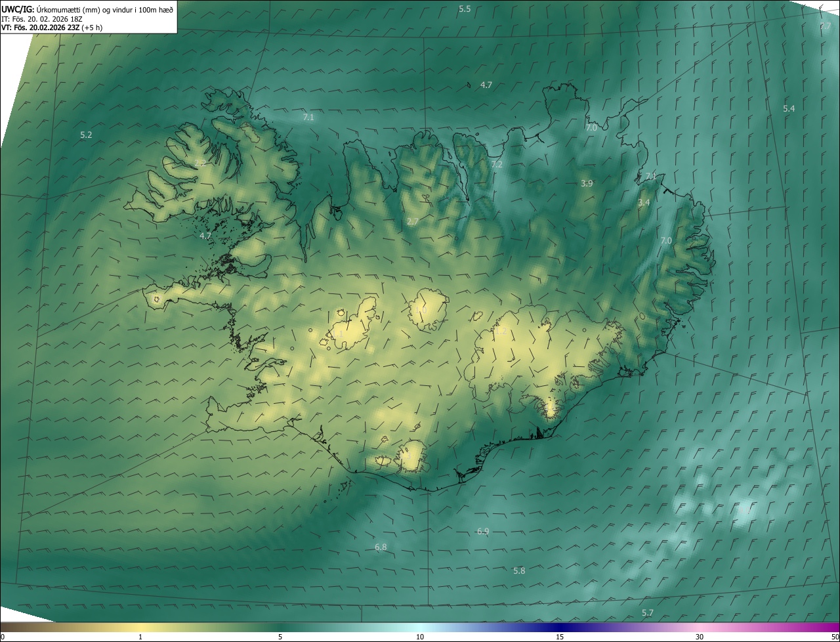
Task: Click the 1.2 value on Vatnajökull glacier
Action: [x=501, y=332]
